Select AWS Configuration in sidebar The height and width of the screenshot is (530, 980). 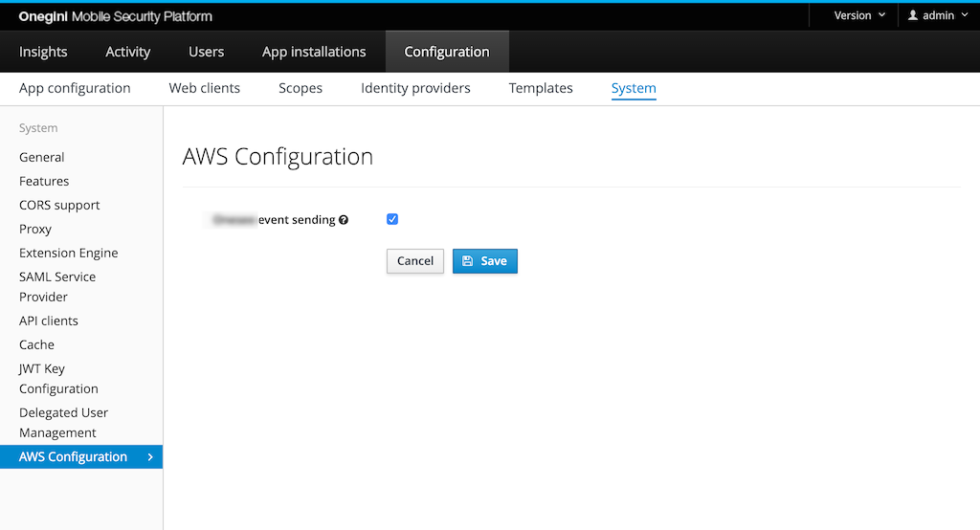(81, 457)
